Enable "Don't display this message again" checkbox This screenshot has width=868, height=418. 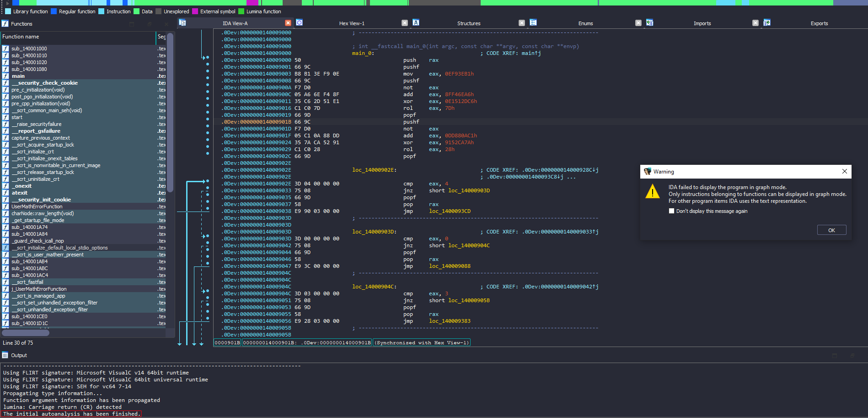click(671, 211)
